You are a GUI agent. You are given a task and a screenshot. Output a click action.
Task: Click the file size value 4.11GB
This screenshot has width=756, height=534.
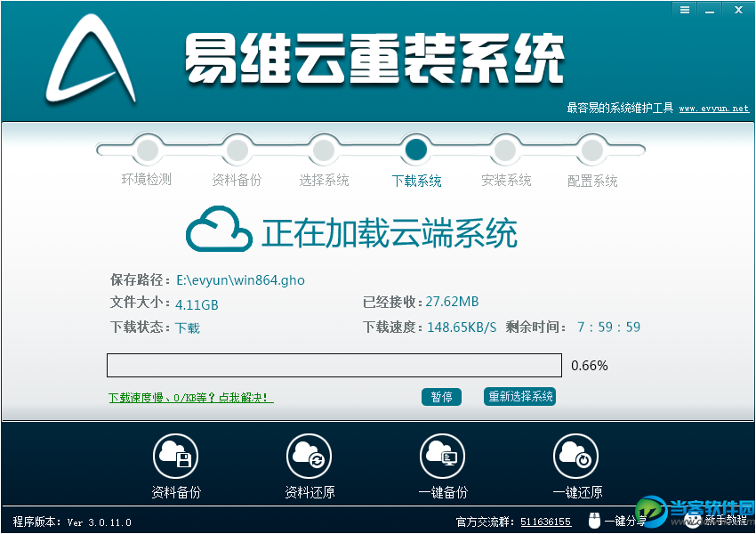point(197,305)
